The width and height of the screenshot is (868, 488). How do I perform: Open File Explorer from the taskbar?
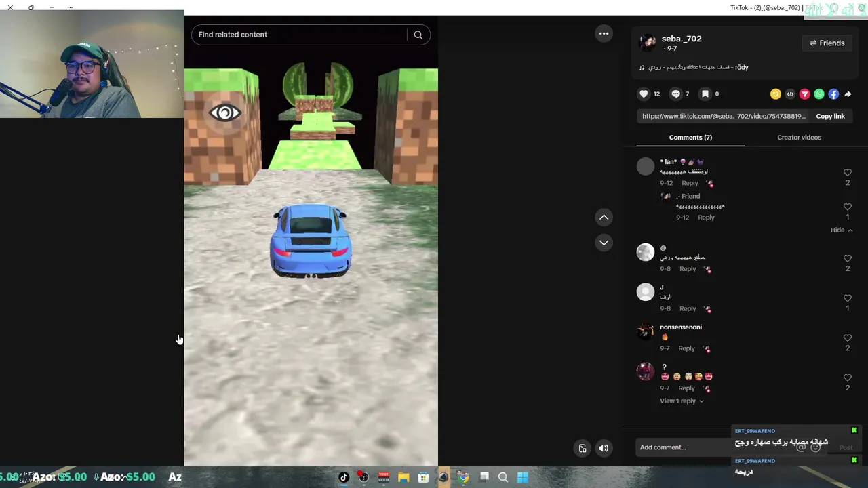403,477
